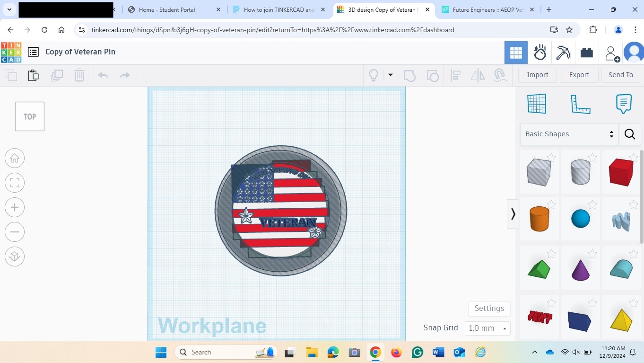Click the Delete trash icon

click(x=79, y=75)
